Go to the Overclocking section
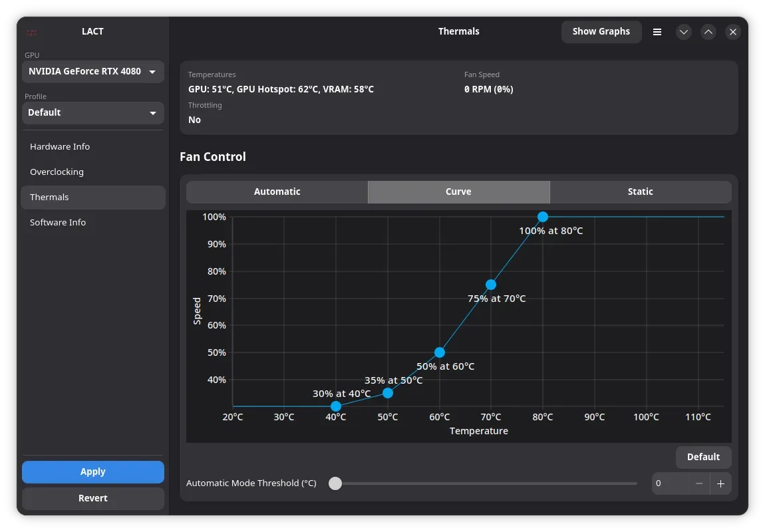 (92, 172)
